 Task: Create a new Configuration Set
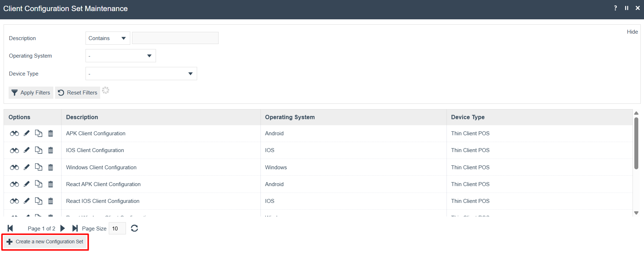point(45,242)
